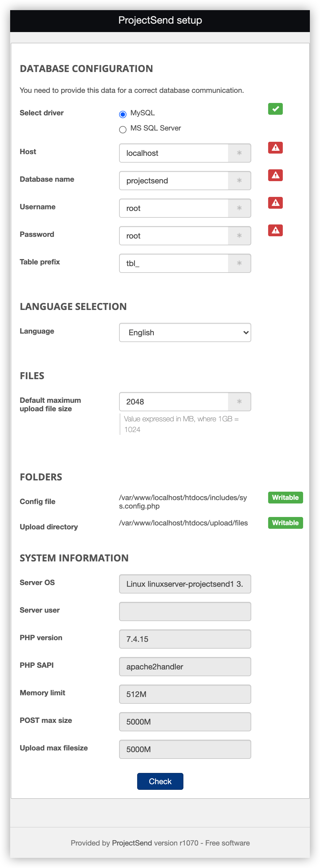This screenshot has width=320, height=868.
Task: Click the asterisk in the upload file size field
Action: point(239,402)
